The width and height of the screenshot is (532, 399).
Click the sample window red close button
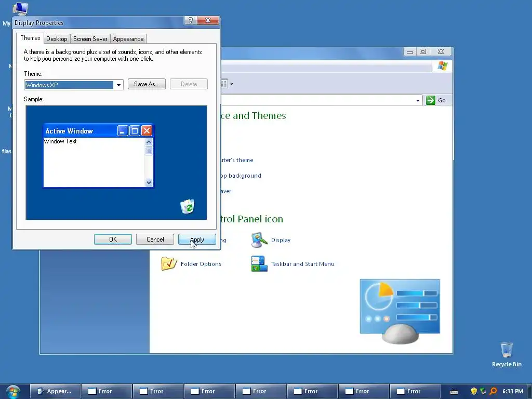point(147,130)
